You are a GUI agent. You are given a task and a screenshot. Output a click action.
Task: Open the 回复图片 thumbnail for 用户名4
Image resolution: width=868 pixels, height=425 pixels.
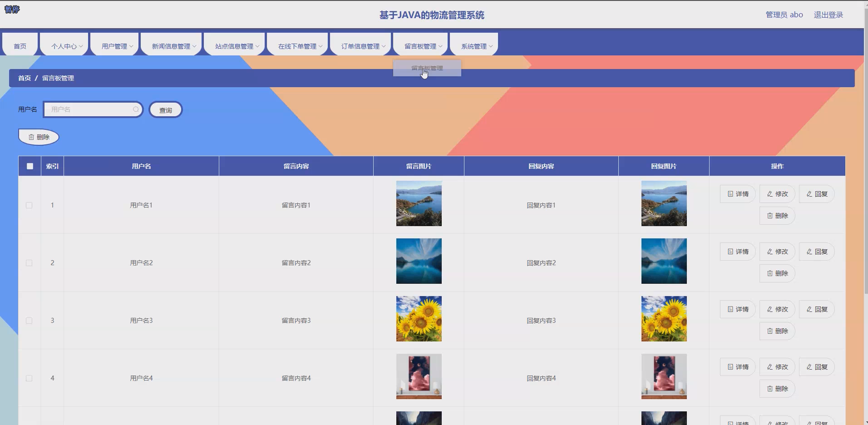click(664, 376)
